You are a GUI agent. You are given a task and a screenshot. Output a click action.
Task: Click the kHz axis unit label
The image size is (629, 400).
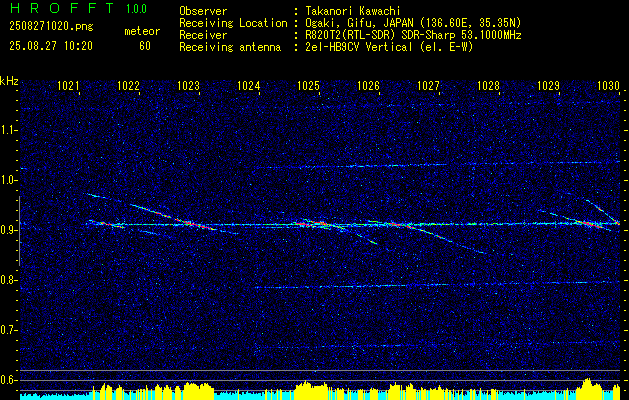pos(9,81)
